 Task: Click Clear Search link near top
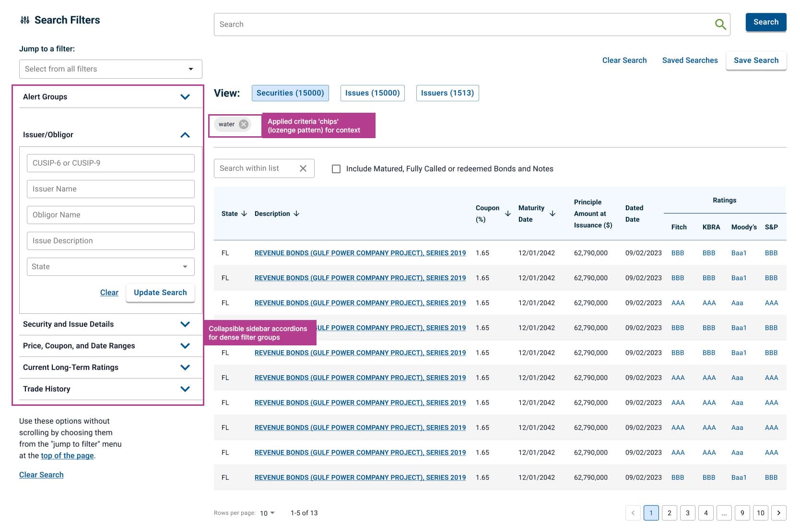(624, 60)
